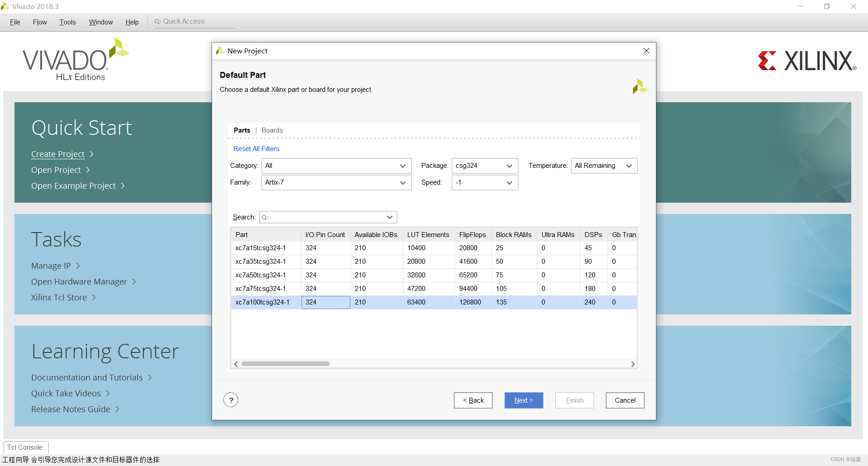Image resolution: width=868 pixels, height=466 pixels.
Task: Select part xc7a100tcsg324-1 row
Action: pyautogui.click(x=434, y=302)
